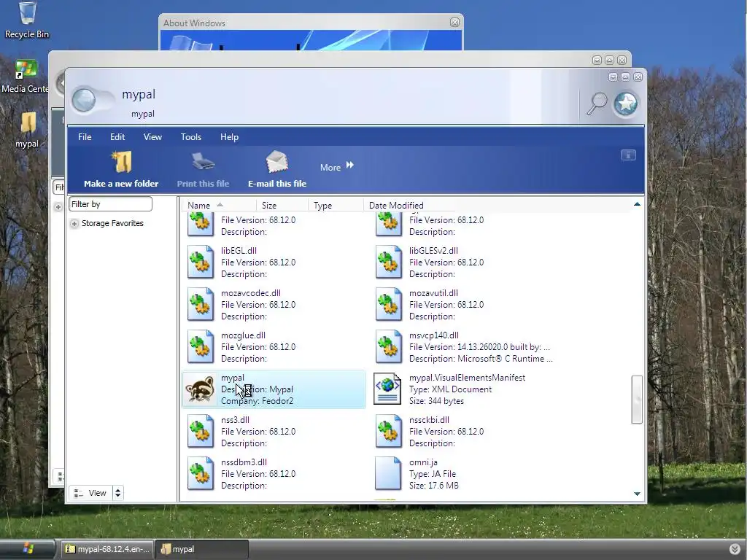This screenshot has width=747, height=560.
Task: Click the mypal.VisualElementsManifest file name
Action: [x=467, y=378]
